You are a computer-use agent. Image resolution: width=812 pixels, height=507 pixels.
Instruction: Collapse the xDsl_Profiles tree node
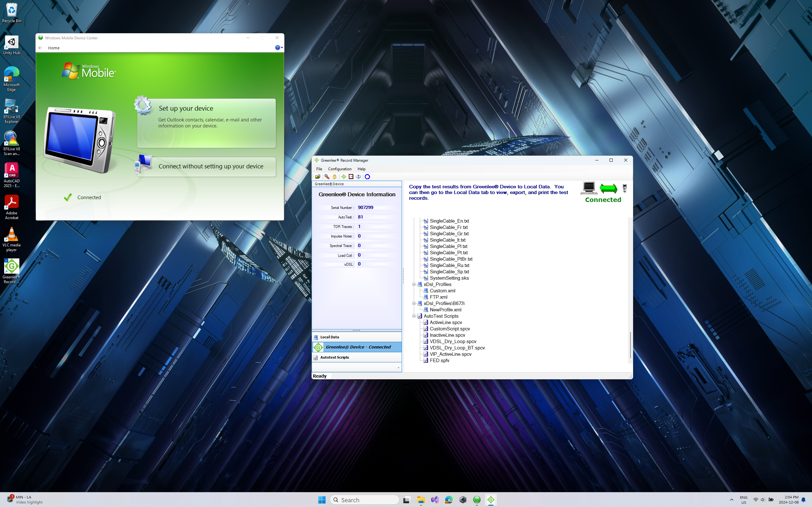click(x=414, y=284)
